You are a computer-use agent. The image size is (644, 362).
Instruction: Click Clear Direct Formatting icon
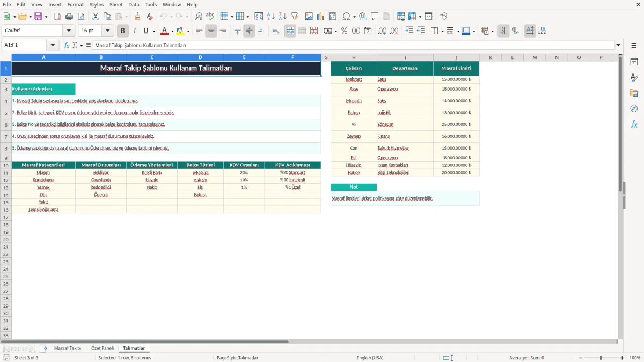point(149,17)
